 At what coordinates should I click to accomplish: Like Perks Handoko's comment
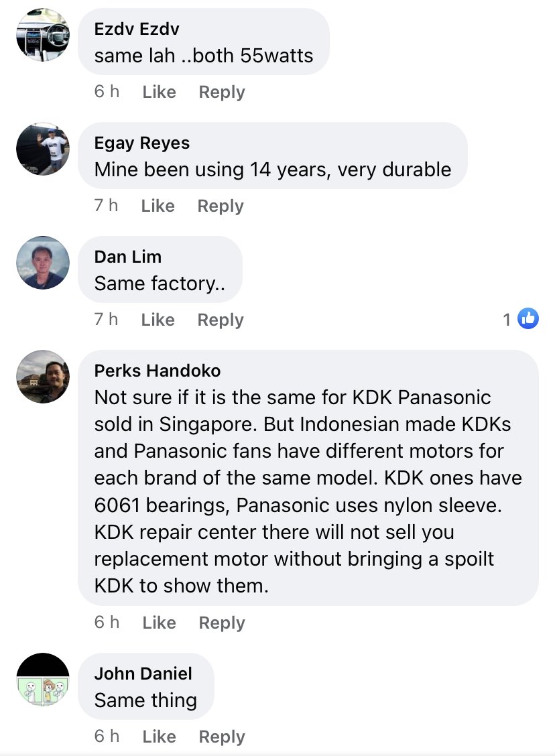[159, 623]
